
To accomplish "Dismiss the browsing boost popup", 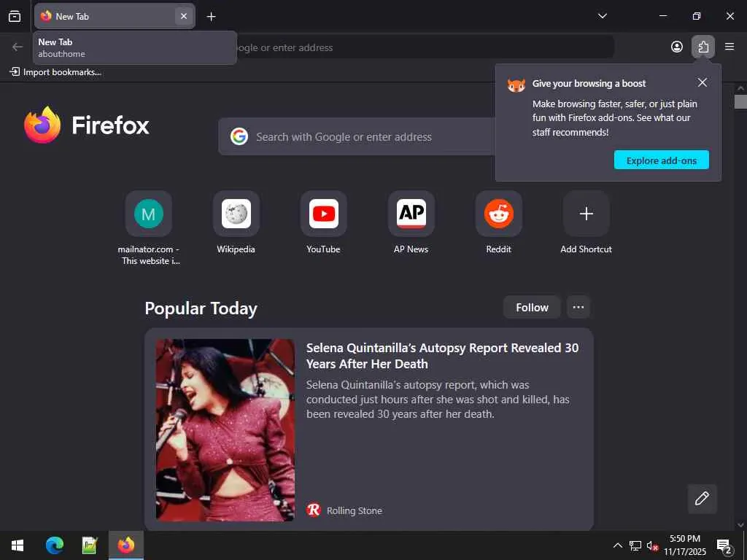I will click(x=702, y=82).
